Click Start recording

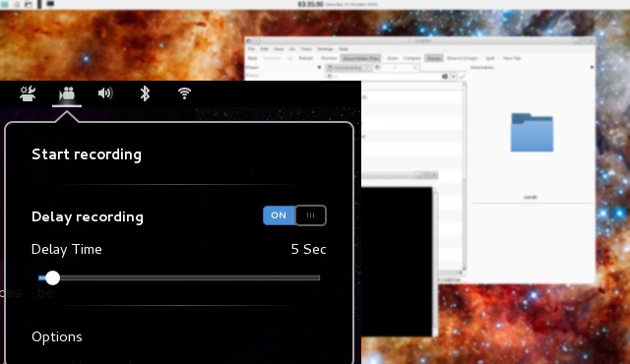point(87,154)
